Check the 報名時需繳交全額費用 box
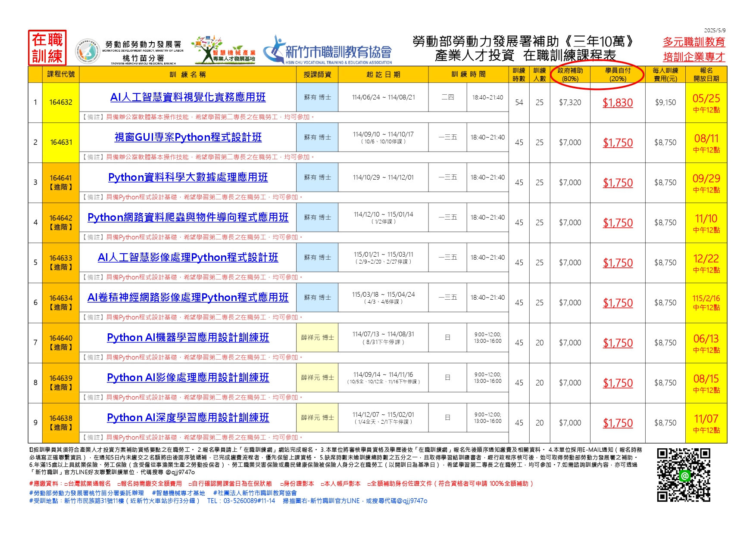The image size is (756, 534). pyautogui.click(x=119, y=484)
